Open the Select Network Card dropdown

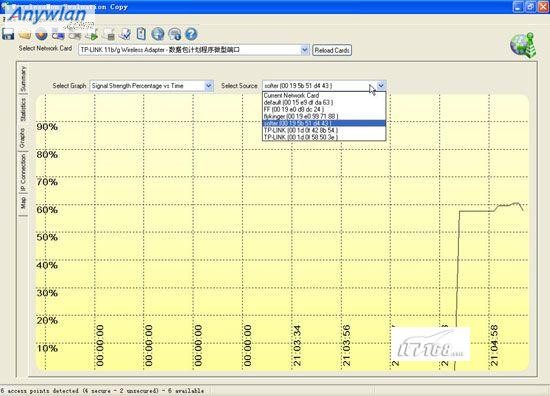click(x=304, y=50)
